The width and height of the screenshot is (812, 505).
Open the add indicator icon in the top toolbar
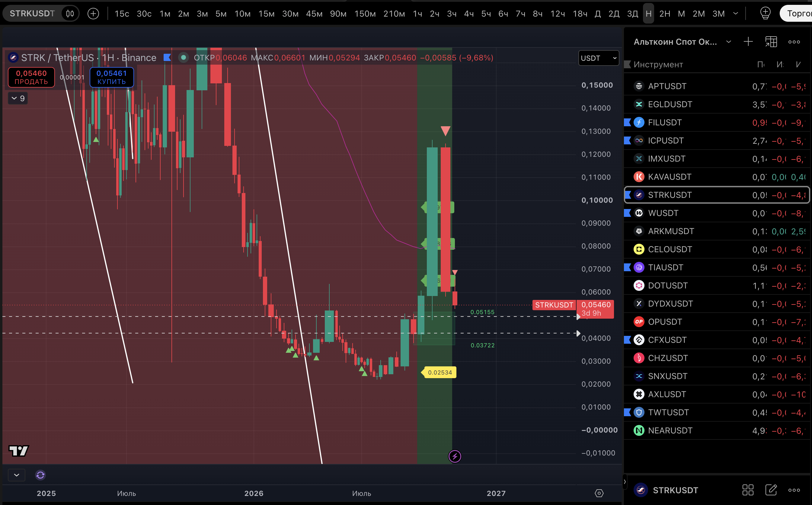point(765,13)
